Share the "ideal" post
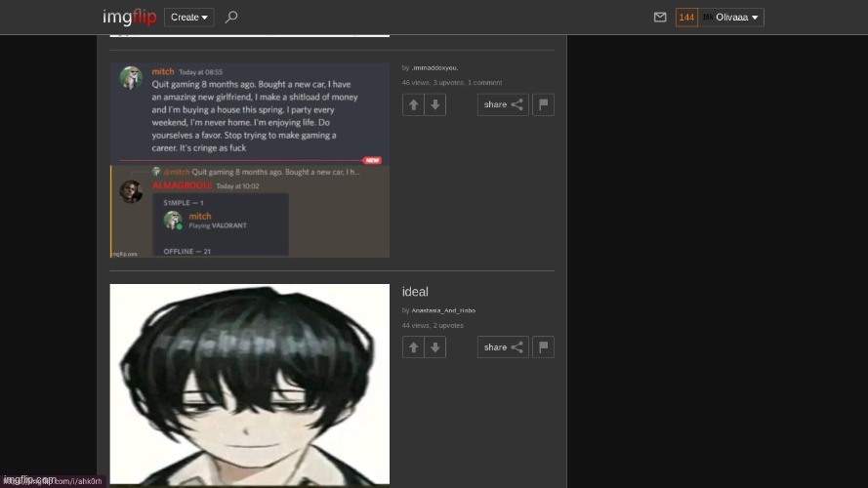Screen dimensions: 868x488 point(503,346)
